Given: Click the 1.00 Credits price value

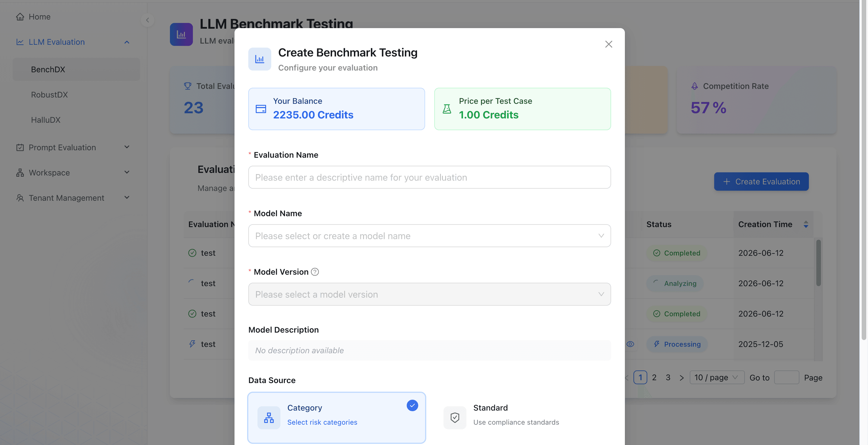Looking at the screenshot, I should [x=489, y=114].
